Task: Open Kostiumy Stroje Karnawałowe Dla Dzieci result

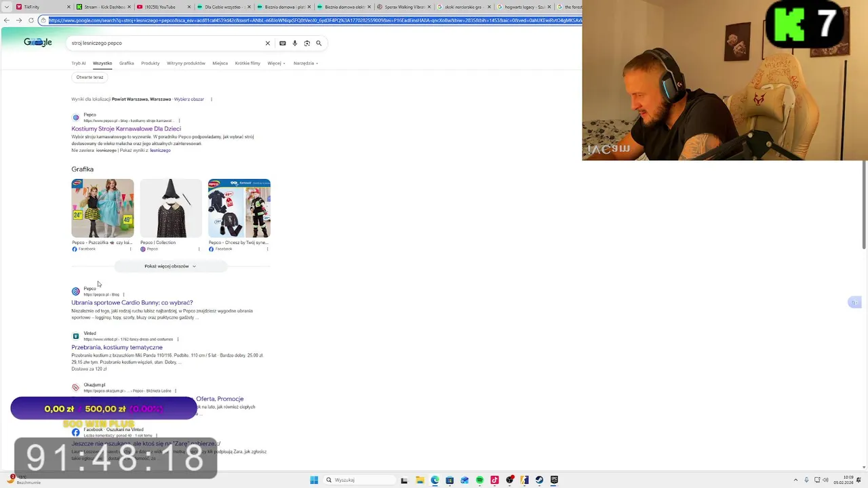Action: 126,129
